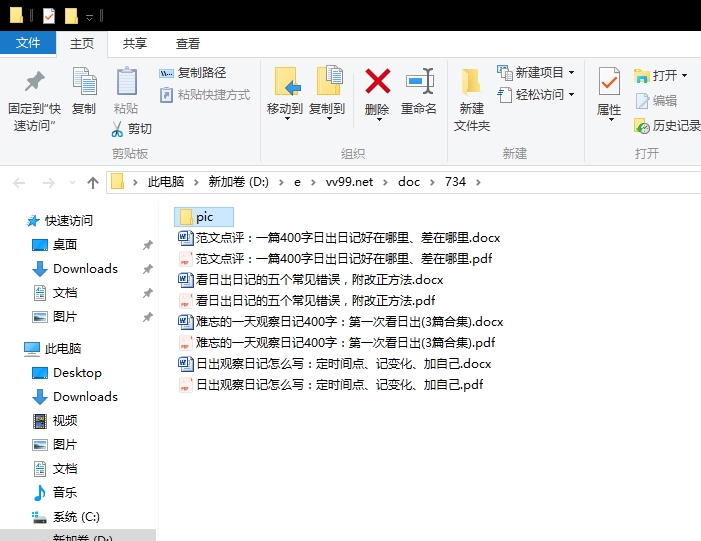Open Downloads under 此电脑
Image resolution: width=701 pixels, height=541 pixels.
click(75, 397)
